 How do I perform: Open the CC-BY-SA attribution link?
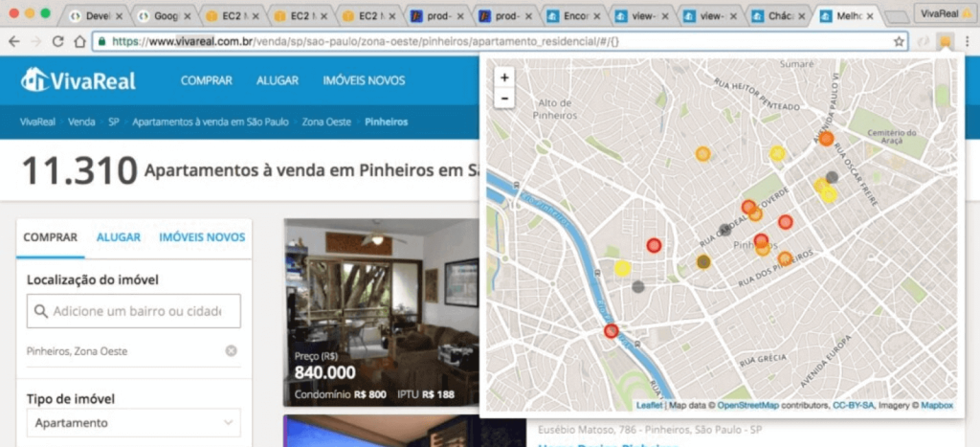(x=854, y=405)
